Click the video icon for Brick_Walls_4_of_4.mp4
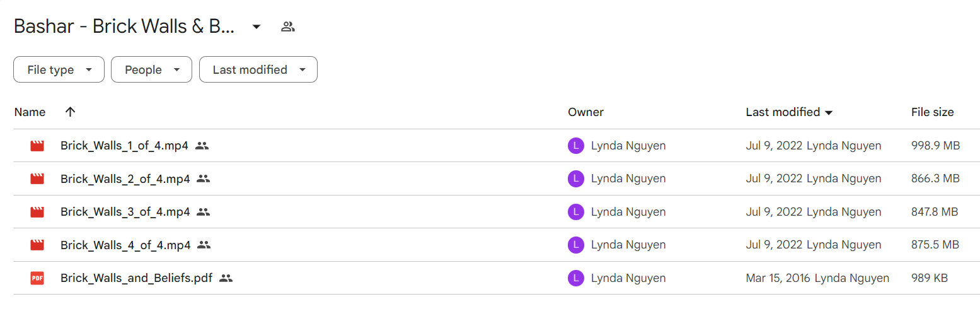 37,245
